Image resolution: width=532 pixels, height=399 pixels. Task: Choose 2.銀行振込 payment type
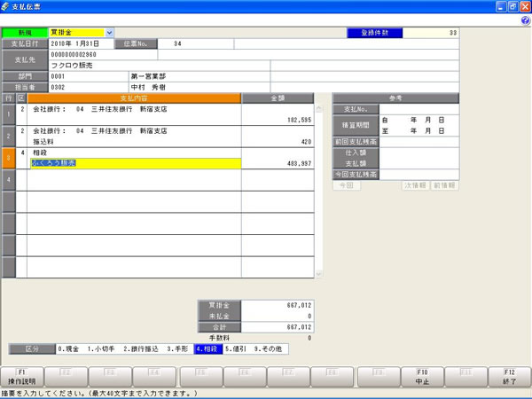(x=141, y=348)
